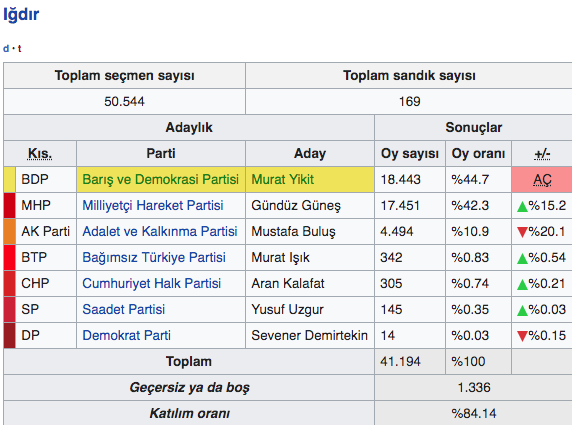
Task: Select the 'Katılım oranı' label
Action: point(189,413)
